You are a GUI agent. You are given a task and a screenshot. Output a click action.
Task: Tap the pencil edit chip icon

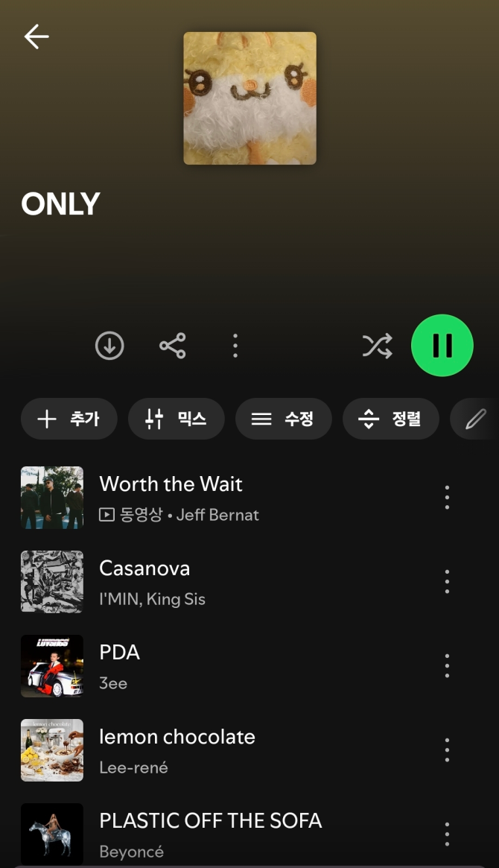pyautogui.click(x=475, y=419)
